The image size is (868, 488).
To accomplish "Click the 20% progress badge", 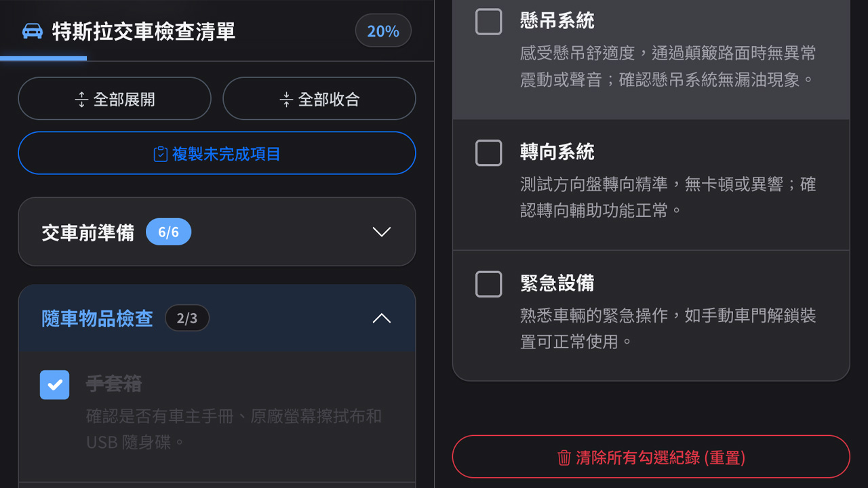I will click(x=383, y=31).
